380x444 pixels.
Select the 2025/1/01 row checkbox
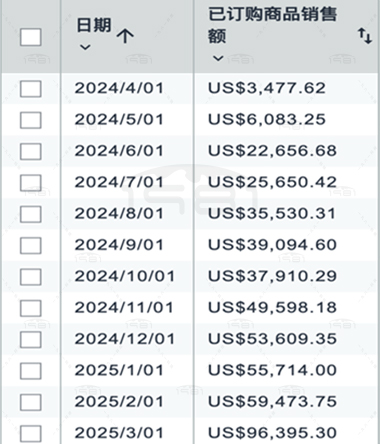tap(31, 371)
